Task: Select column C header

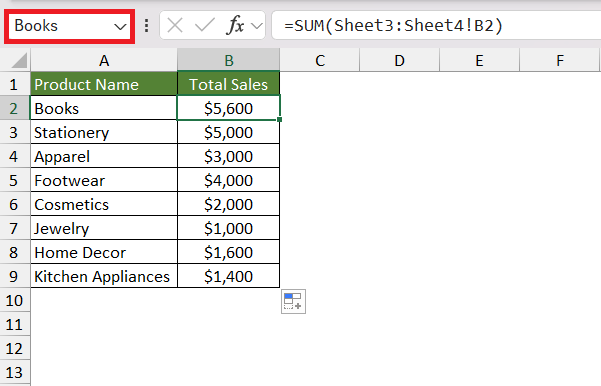Action: tap(320, 60)
